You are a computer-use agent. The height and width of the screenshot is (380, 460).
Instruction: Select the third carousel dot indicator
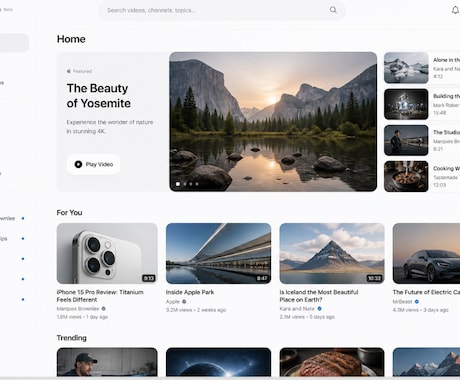coord(191,184)
